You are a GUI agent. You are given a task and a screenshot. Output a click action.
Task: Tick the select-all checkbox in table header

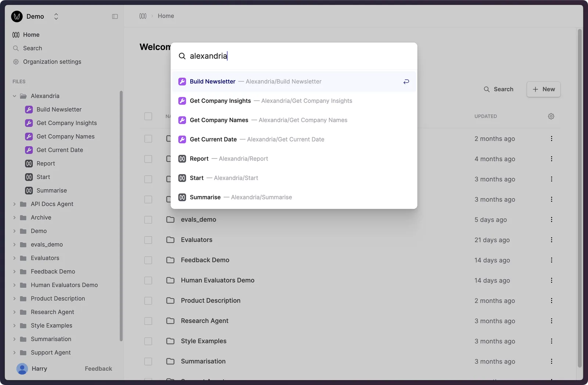coord(148,116)
